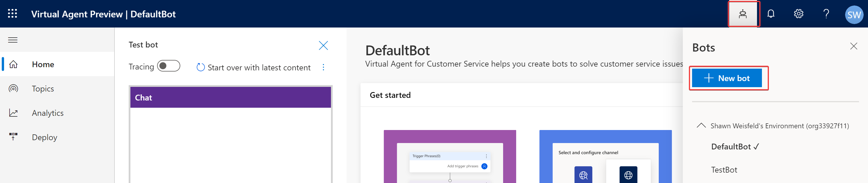Open the Bots panel robot icon
Screen dimensions: 868x183
(743, 14)
